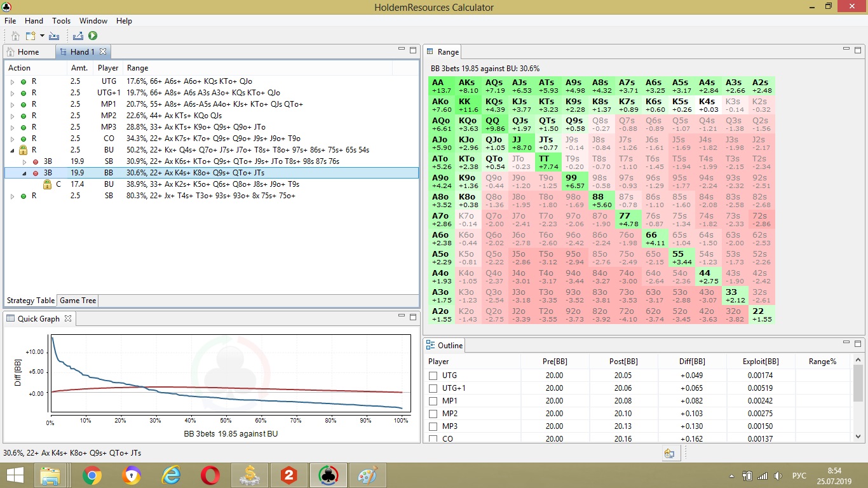Image resolution: width=868 pixels, height=488 pixels.
Task: Tick the UTG checkbox in Outline
Action: [x=433, y=376]
